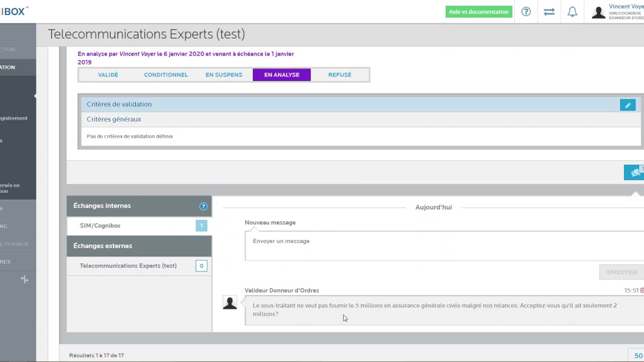
Task: Click the user profile avatar icon
Action: pos(598,12)
